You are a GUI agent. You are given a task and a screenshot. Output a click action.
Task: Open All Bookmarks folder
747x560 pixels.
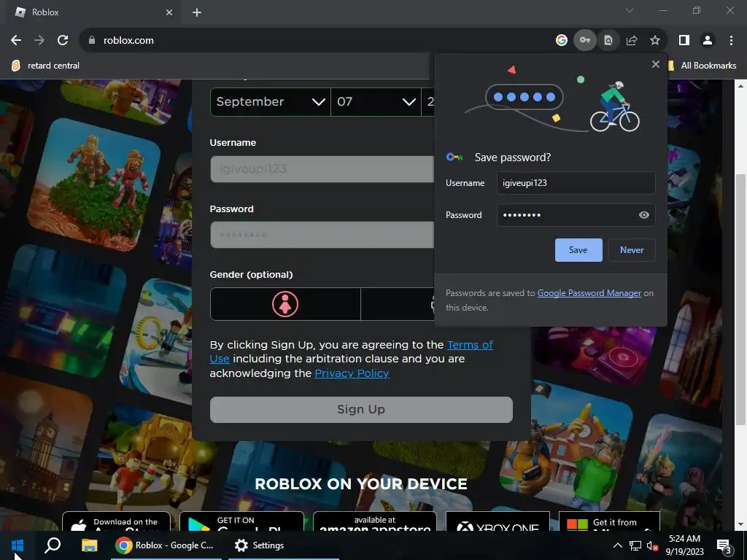coord(702,66)
